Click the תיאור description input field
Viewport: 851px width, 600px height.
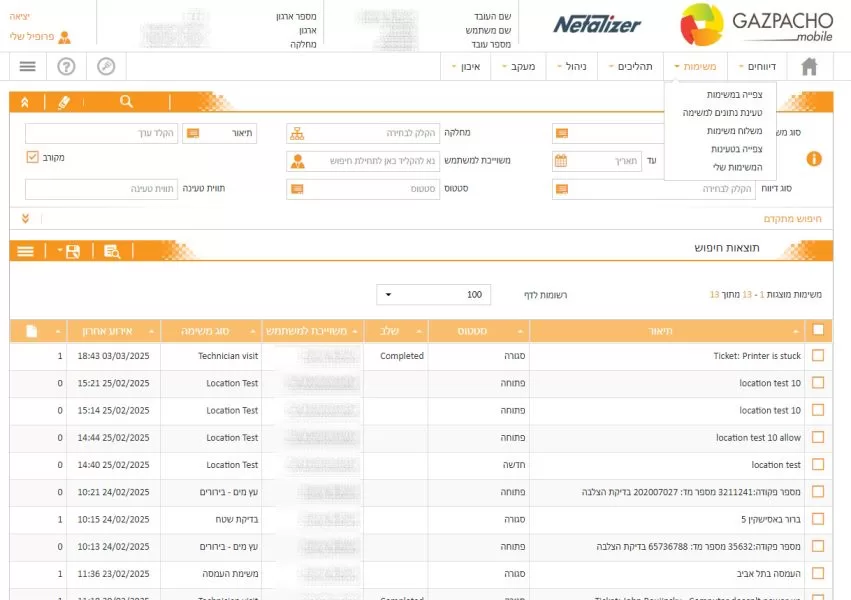click(102, 133)
